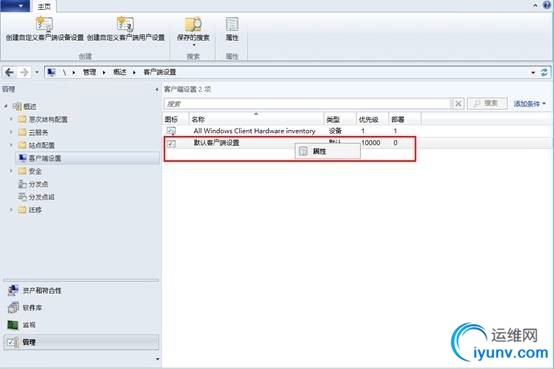
Task: Click the help question mark icon
Action: [x=547, y=5]
